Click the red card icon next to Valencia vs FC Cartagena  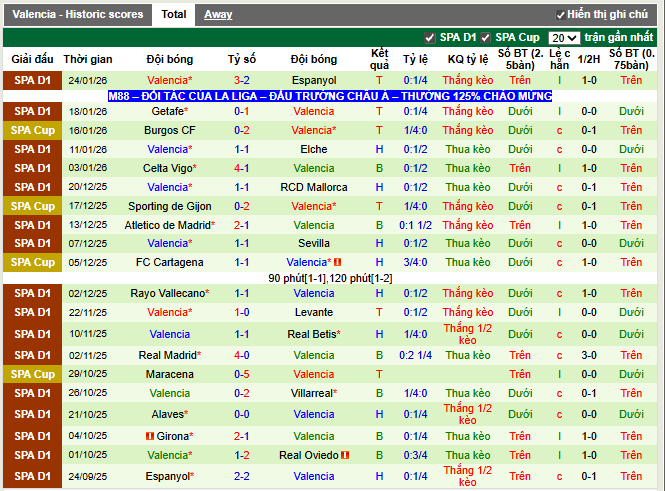click(338, 262)
